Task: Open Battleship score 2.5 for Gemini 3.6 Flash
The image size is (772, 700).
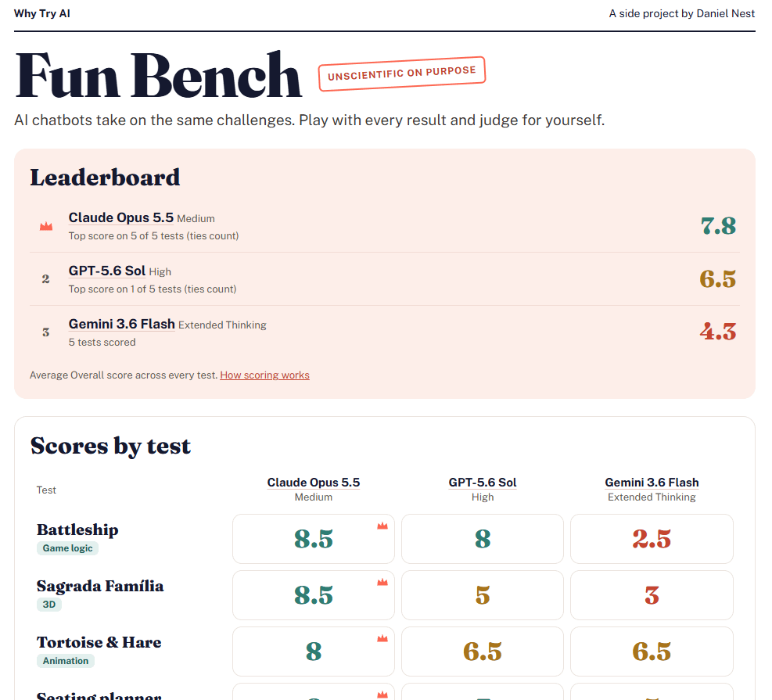Action: (x=652, y=539)
